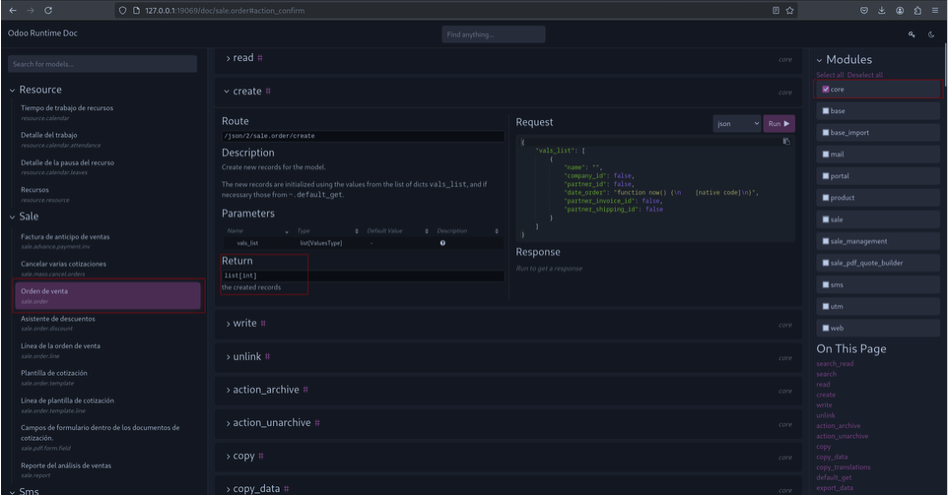Open the Plantilla de cotización model
The width and height of the screenshot is (948, 495).
54,373
